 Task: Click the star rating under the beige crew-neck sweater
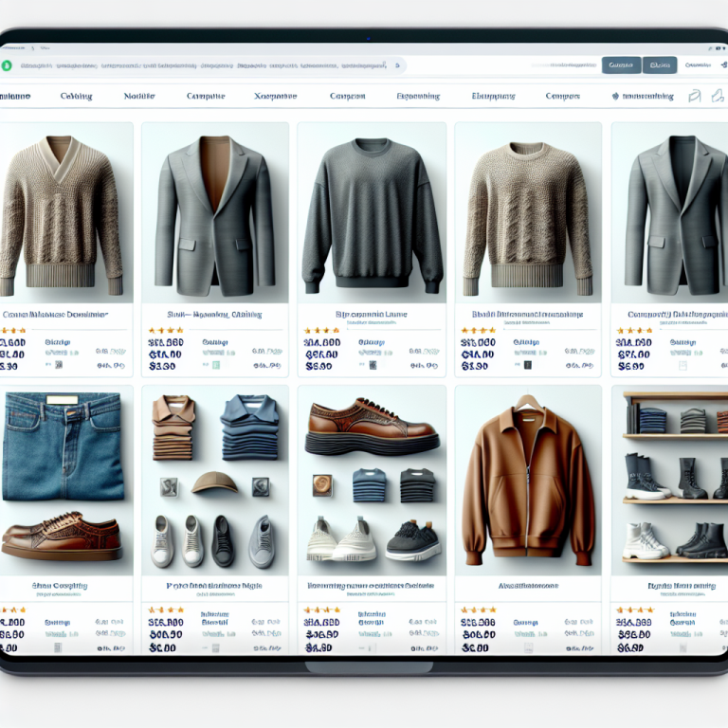point(478,331)
